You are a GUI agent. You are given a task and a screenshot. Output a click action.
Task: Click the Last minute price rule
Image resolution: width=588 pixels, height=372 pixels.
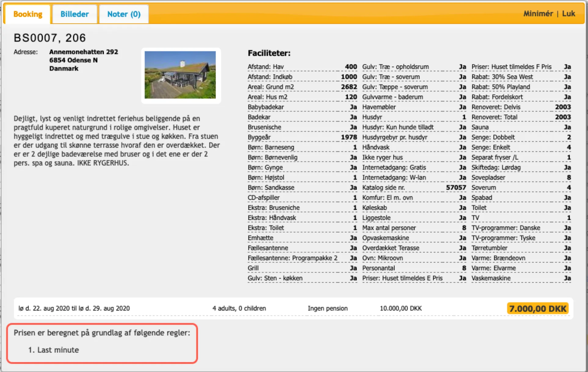tap(58, 350)
